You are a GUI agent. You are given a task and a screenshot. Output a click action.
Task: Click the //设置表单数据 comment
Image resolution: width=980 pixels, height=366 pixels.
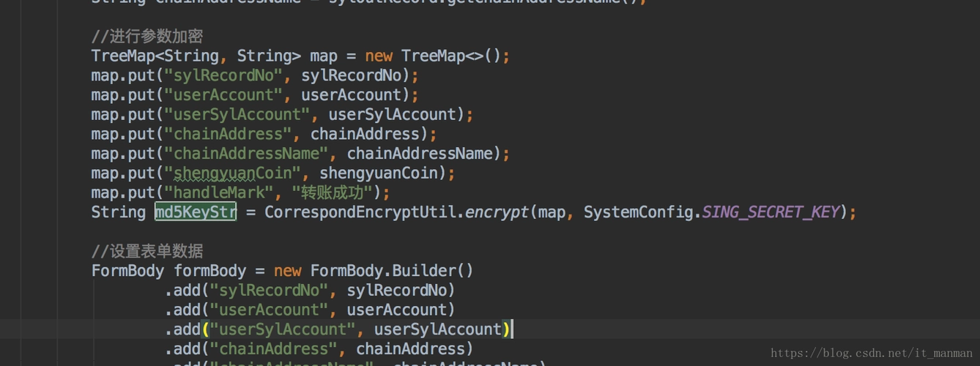click(147, 251)
